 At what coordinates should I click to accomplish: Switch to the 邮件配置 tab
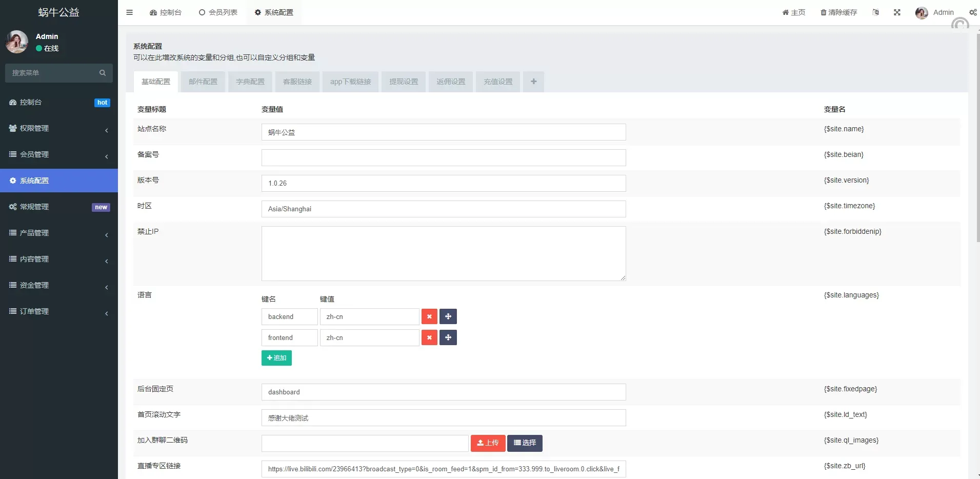point(203,82)
